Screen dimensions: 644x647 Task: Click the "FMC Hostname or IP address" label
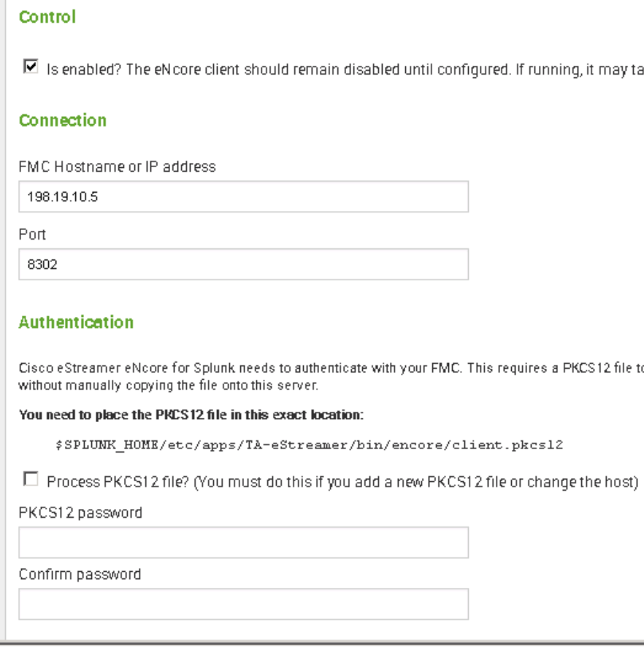coord(117,166)
